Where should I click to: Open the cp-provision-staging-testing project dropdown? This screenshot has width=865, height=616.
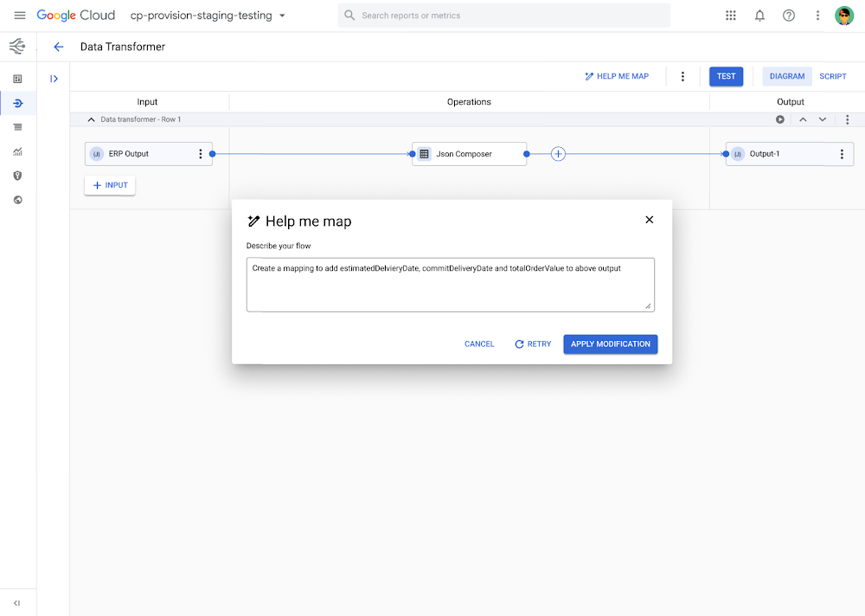pyautogui.click(x=208, y=16)
